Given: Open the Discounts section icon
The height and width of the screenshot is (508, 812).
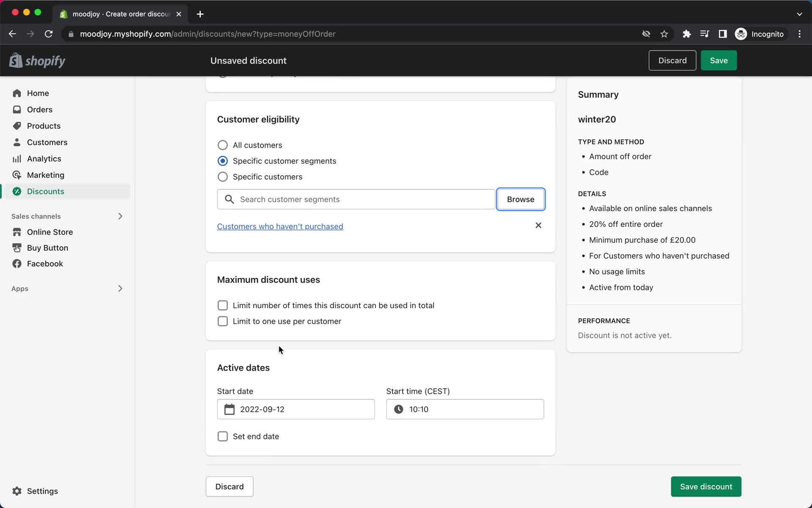Looking at the screenshot, I should coord(16,191).
